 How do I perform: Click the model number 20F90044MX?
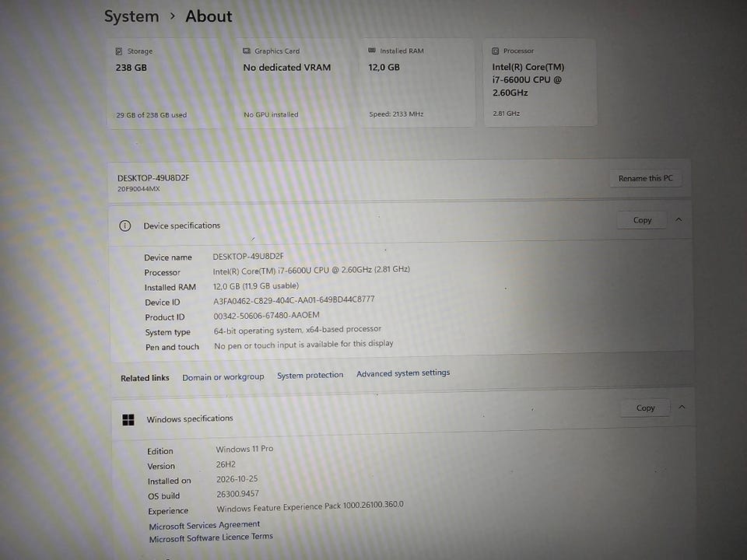tap(139, 189)
